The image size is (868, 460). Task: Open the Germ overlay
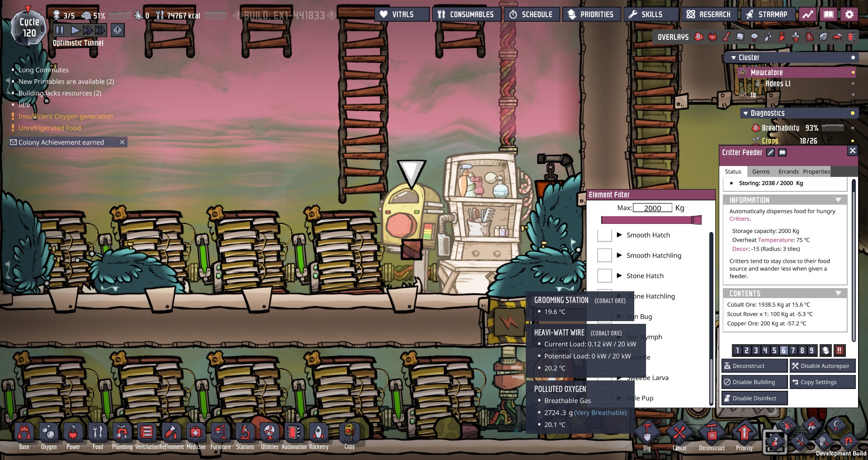(810, 37)
